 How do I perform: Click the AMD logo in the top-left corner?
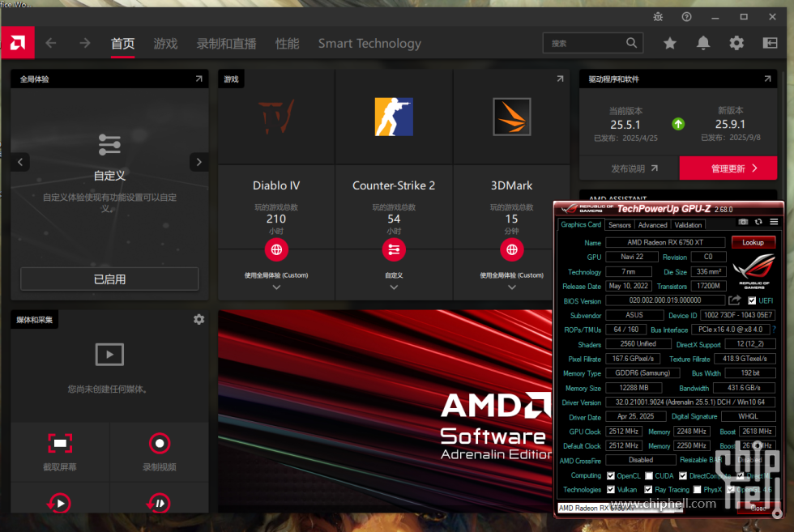pos(18,43)
